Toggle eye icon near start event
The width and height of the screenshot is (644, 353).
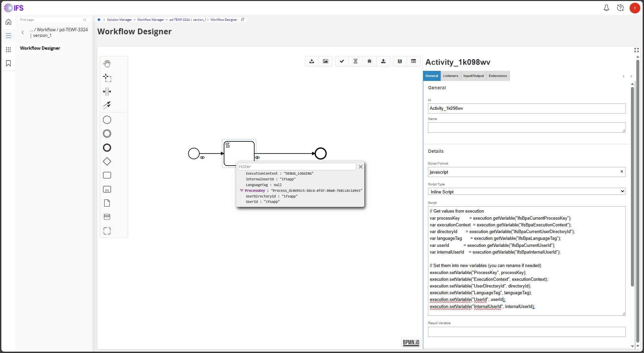coord(202,158)
